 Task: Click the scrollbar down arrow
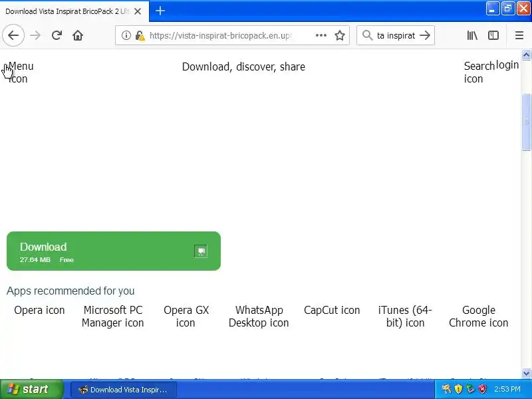(x=526, y=374)
